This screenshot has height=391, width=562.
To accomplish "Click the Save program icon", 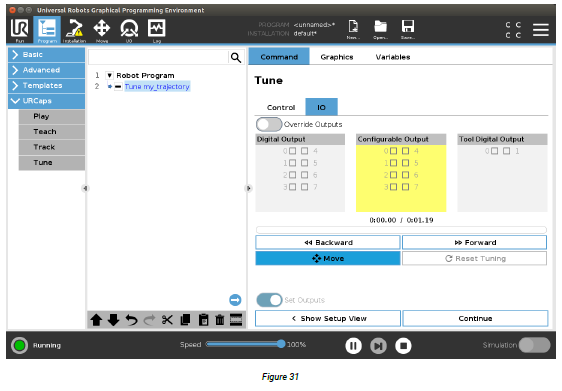I will [408, 29].
